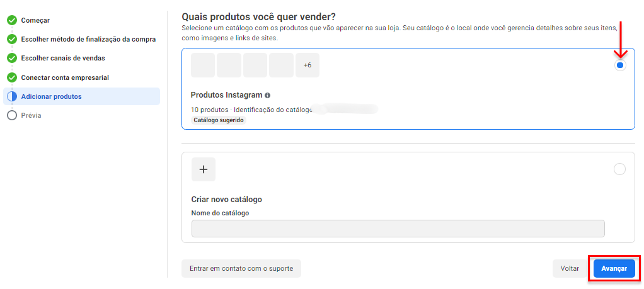644x289 pixels.
Task: Click the +6 more products thumbnail
Action: pyautogui.click(x=308, y=65)
